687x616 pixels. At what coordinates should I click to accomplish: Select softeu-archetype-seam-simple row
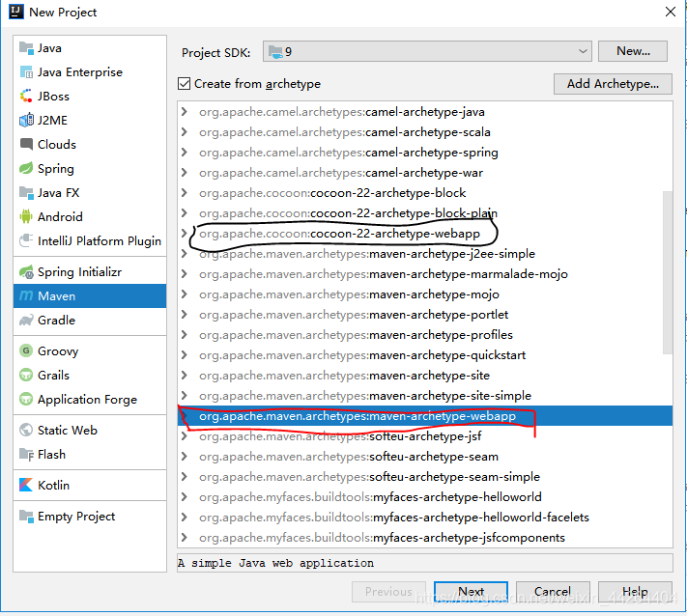pyautogui.click(x=425, y=477)
